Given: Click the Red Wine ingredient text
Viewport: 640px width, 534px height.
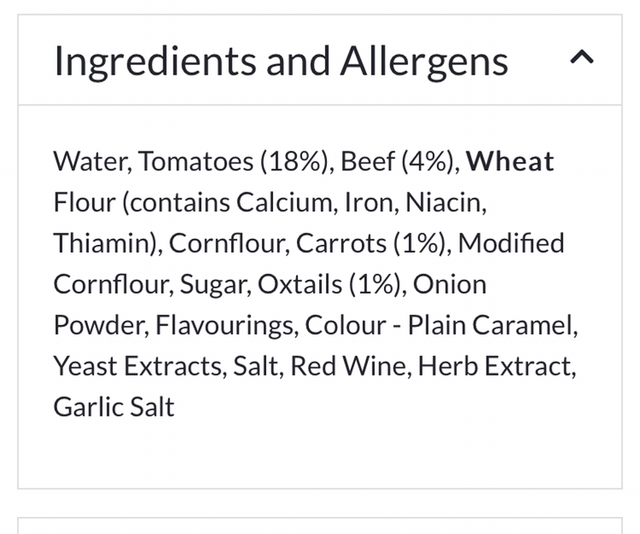Looking at the screenshot, I should point(348,366).
